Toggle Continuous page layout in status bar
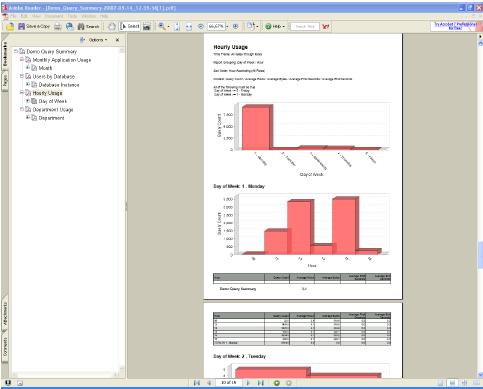This screenshot has width=483, height=389. tap(453, 383)
